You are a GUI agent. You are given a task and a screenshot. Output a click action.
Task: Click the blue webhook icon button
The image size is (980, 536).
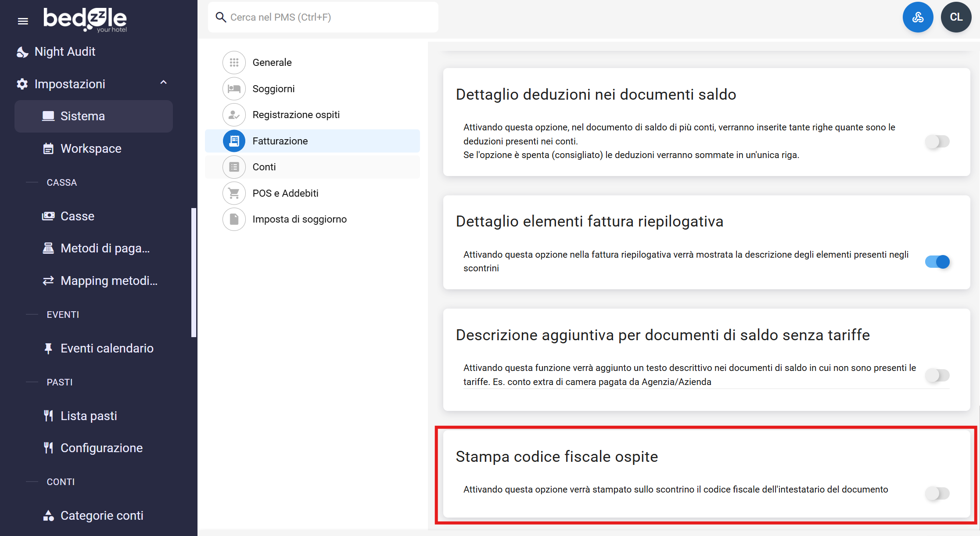[x=918, y=17]
